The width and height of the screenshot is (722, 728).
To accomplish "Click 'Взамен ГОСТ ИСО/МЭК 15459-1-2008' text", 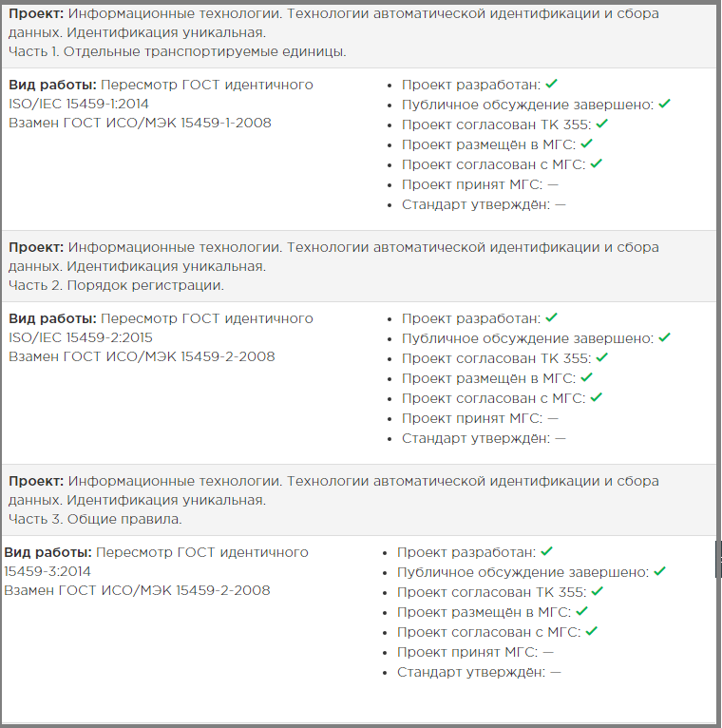I will click(x=140, y=123).
